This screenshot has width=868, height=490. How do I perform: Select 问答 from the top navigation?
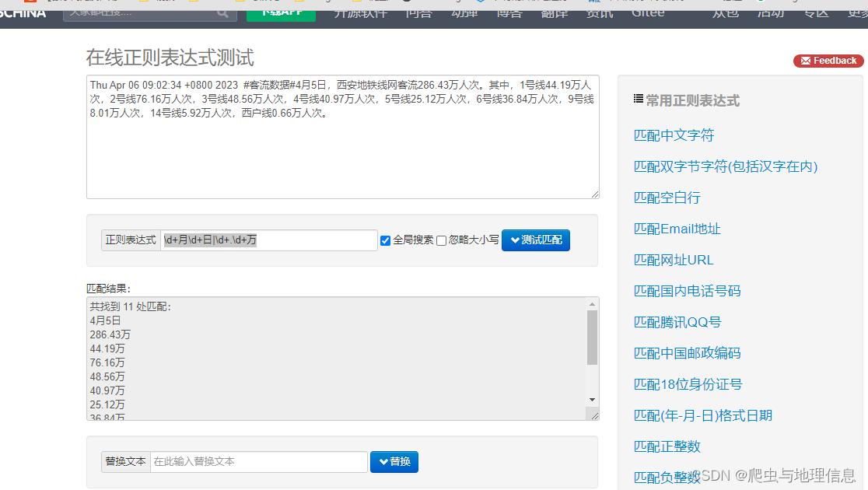coord(419,12)
